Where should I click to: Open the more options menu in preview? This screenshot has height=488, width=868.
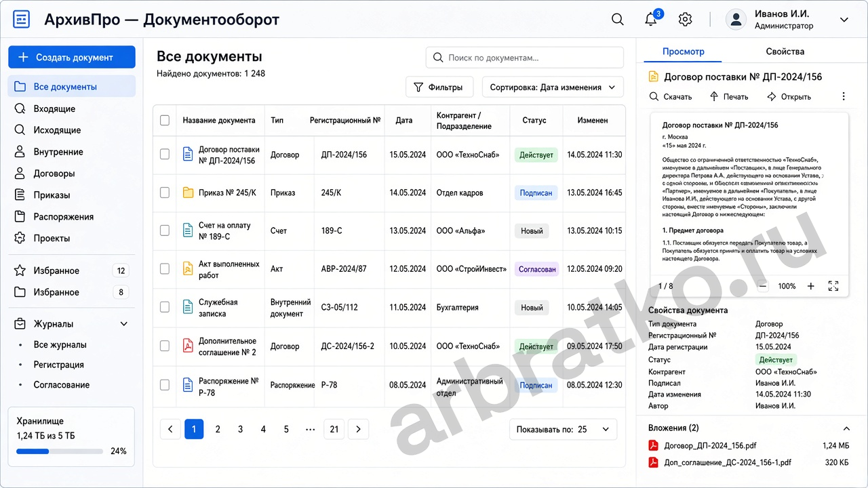click(x=844, y=96)
